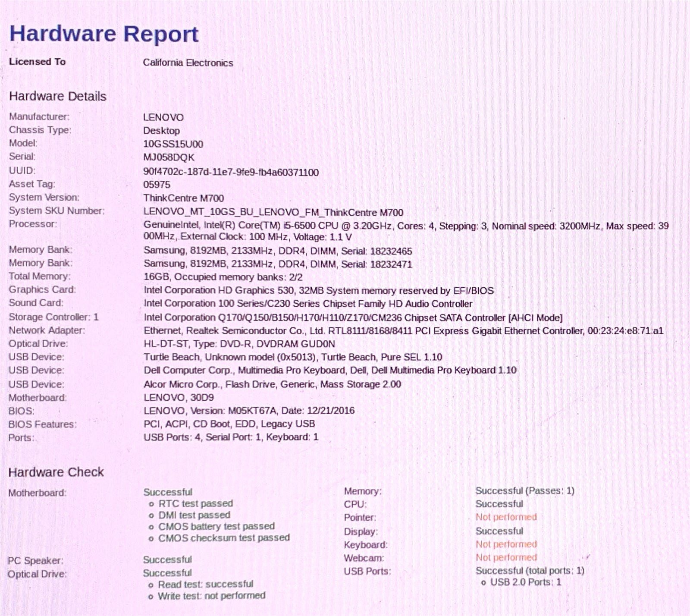Click the Licensed To label

pyautogui.click(x=37, y=62)
